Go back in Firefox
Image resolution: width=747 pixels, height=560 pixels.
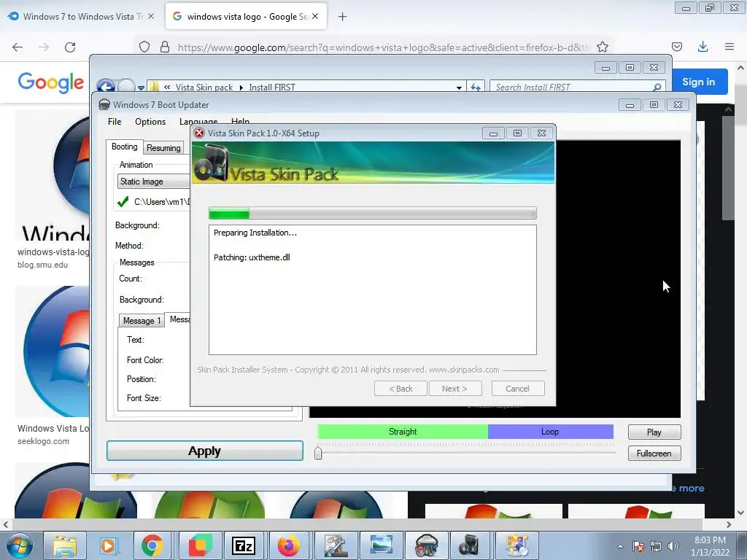pyautogui.click(x=18, y=47)
